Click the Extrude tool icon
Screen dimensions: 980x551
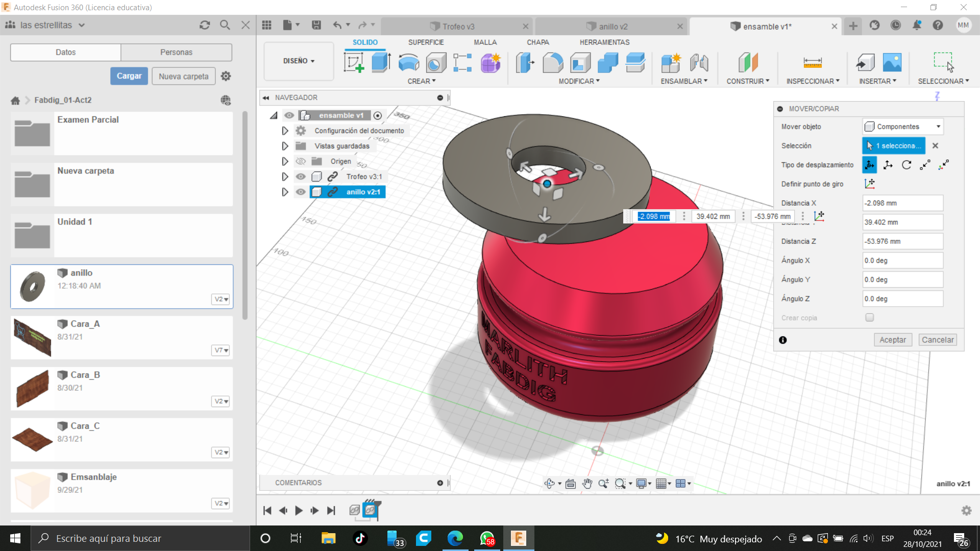pyautogui.click(x=381, y=63)
